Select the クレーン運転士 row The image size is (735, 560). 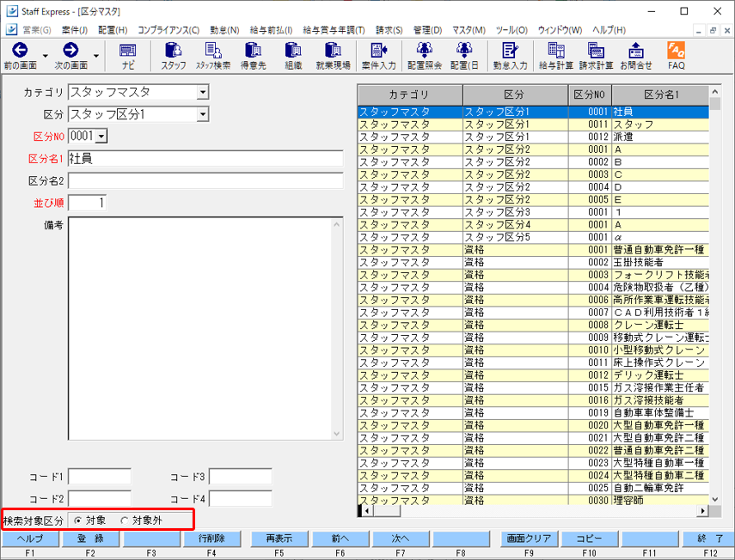point(533,325)
